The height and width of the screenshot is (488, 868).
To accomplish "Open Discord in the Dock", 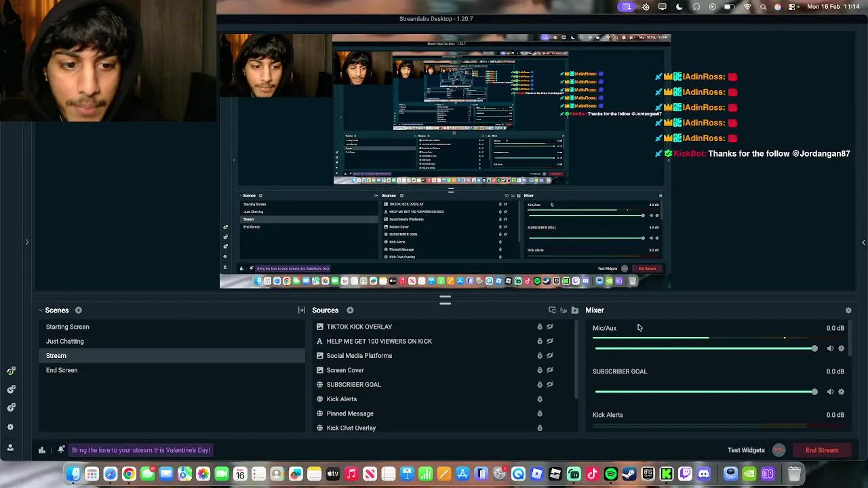I will (703, 474).
